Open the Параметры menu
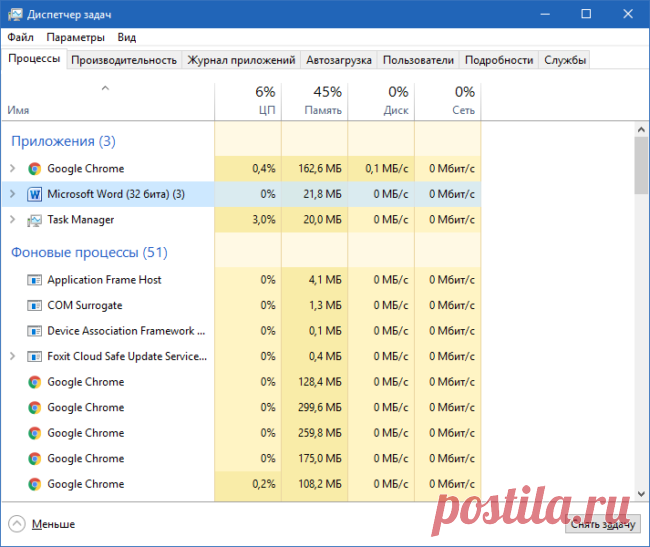Screen dimensions: 650x547 pos(75,37)
